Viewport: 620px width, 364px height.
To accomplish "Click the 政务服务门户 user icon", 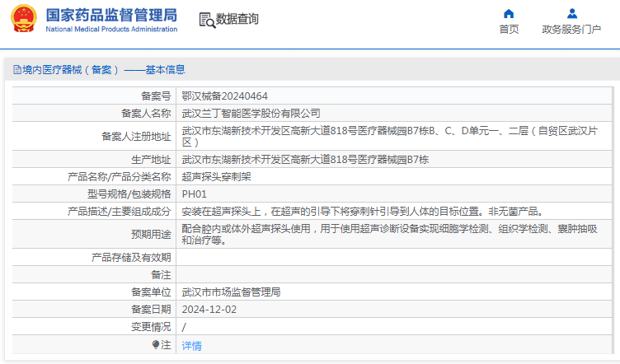I will pos(571,14).
